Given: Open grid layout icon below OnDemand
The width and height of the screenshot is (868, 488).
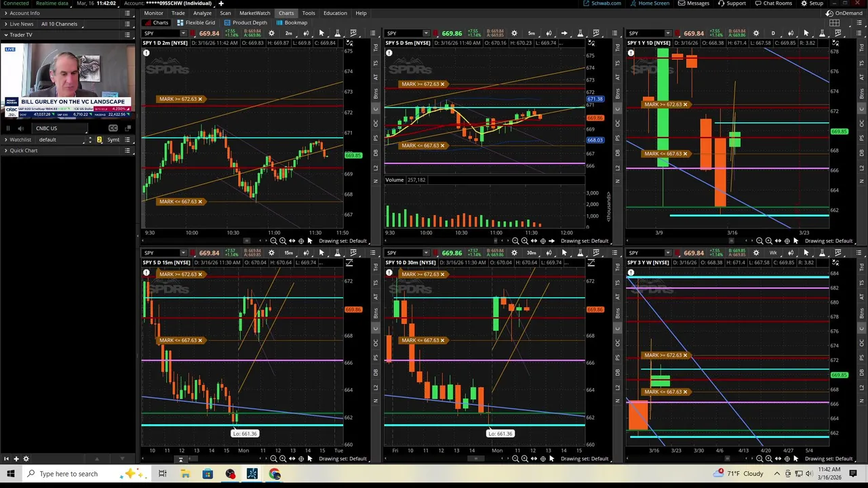Looking at the screenshot, I should [835, 22].
